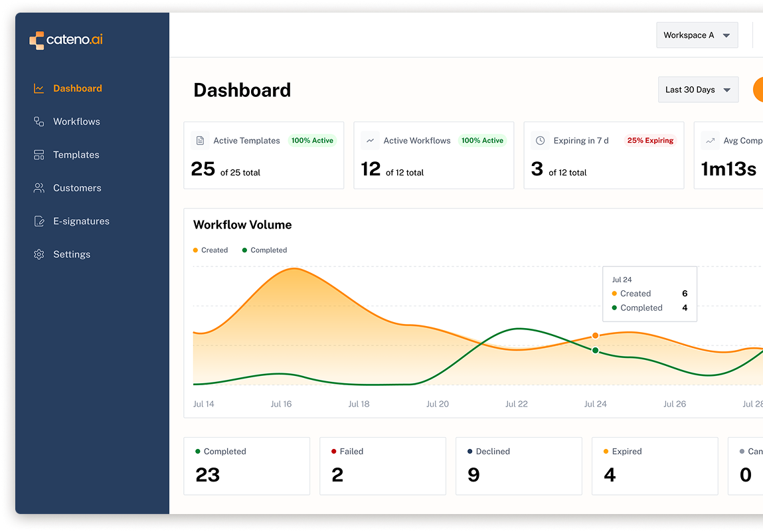Click the Dashboard page heading
The width and height of the screenshot is (763, 532).
point(242,90)
